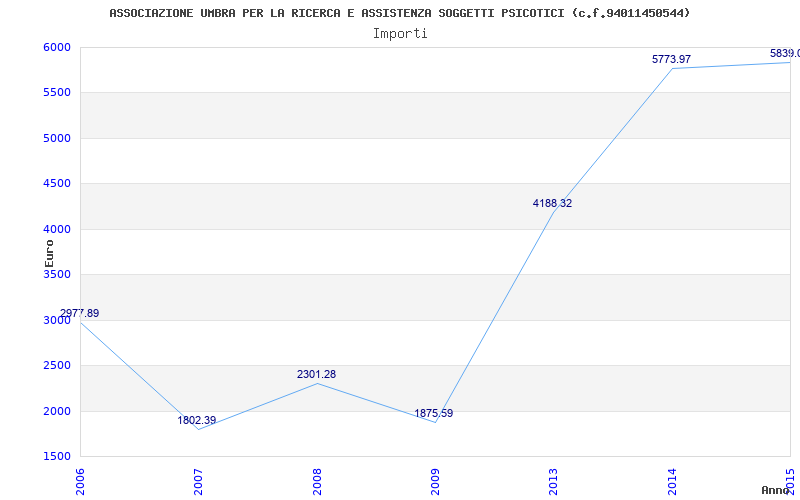Click the 2000 y-axis tick label
This screenshot has width=800, height=500.
[56, 411]
